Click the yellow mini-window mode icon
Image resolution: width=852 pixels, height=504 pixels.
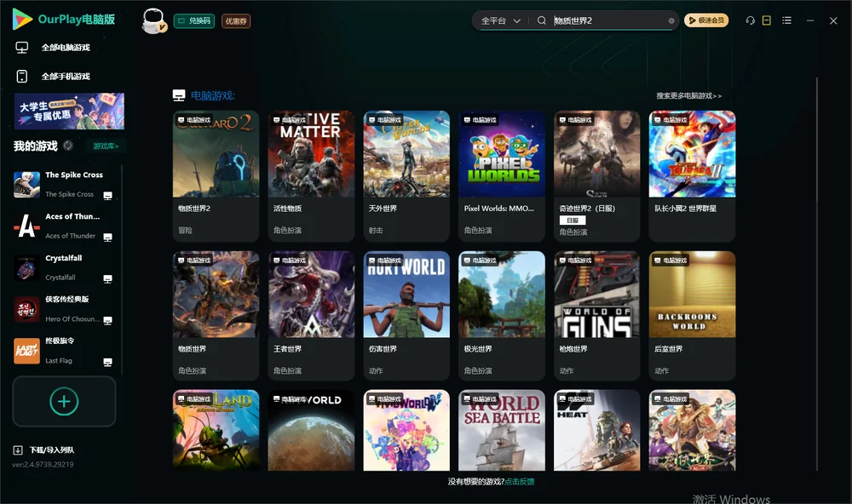pyautogui.click(x=767, y=20)
